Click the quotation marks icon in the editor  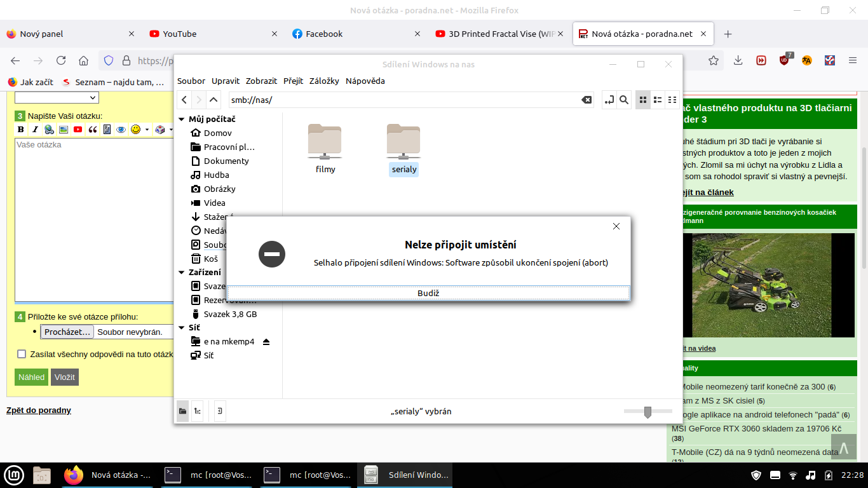pos(93,130)
